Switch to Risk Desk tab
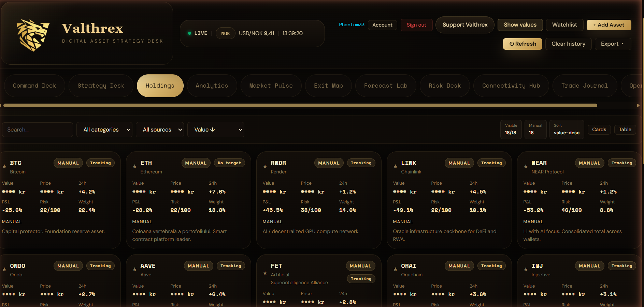This screenshot has height=307, width=644. tap(445, 86)
